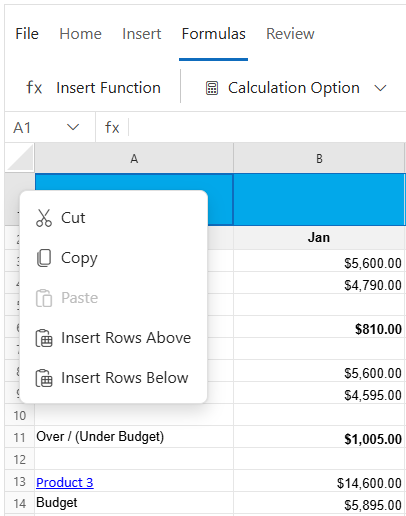The height and width of the screenshot is (516, 406).
Task: Click into the formula bar input
Action: pyautogui.click(x=267, y=128)
